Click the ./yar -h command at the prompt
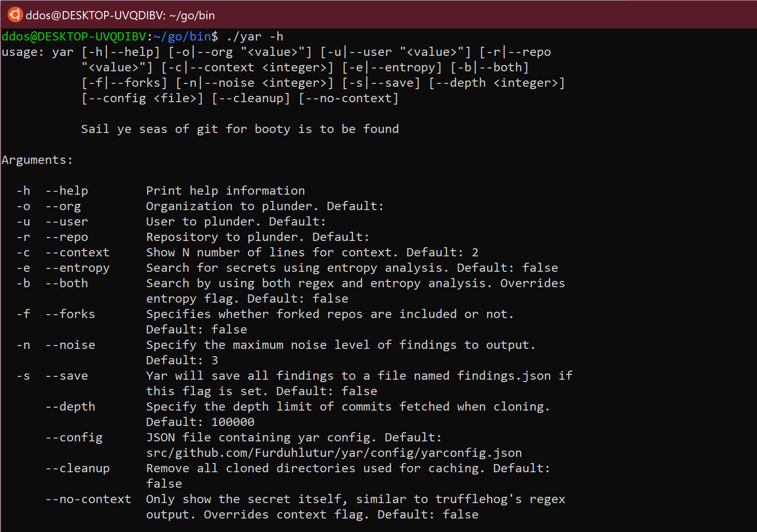This screenshot has height=532, width=757. tap(255, 37)
